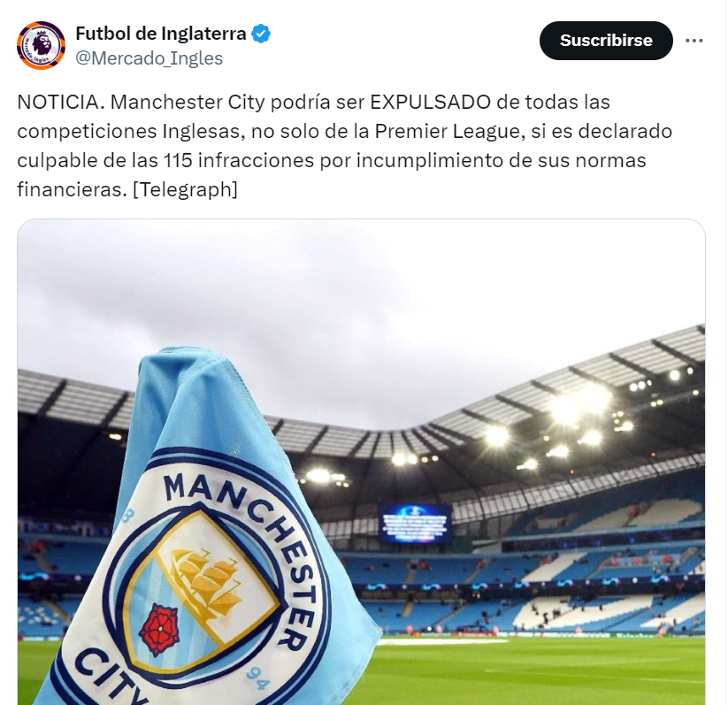Screen dimensions: 728x705
Task: Click the [Telegraph] source mention
Action: 185,189
